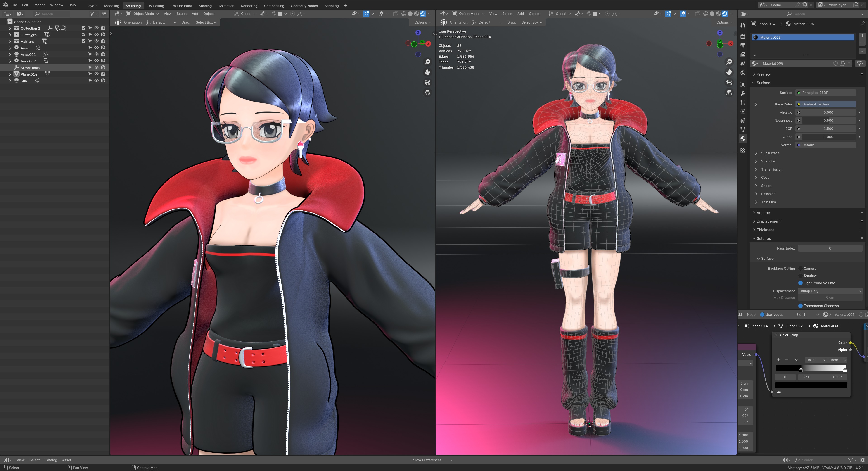Open the Texture properties checker tab icon

743,150
